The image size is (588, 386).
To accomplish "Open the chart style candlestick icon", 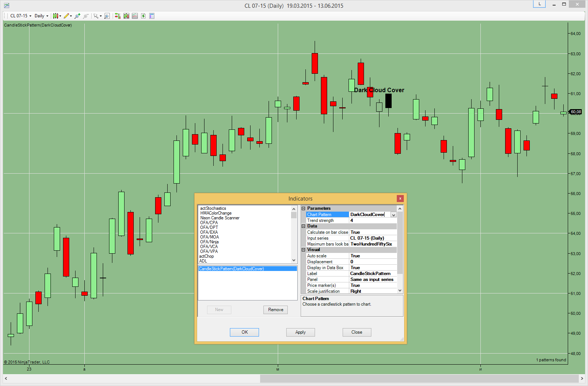I will pos(56,16).
